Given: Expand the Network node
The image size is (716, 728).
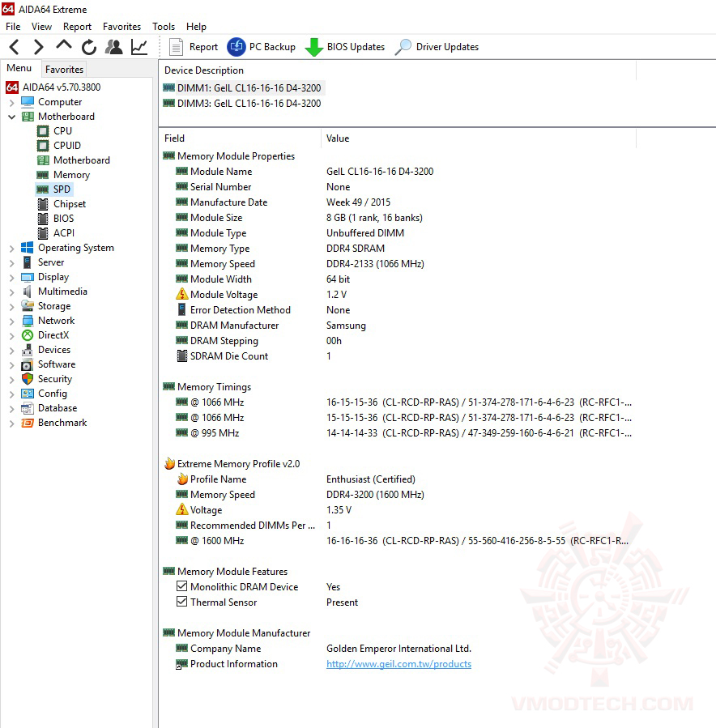Looking at the screenshot, I should [x=12, y=321].
